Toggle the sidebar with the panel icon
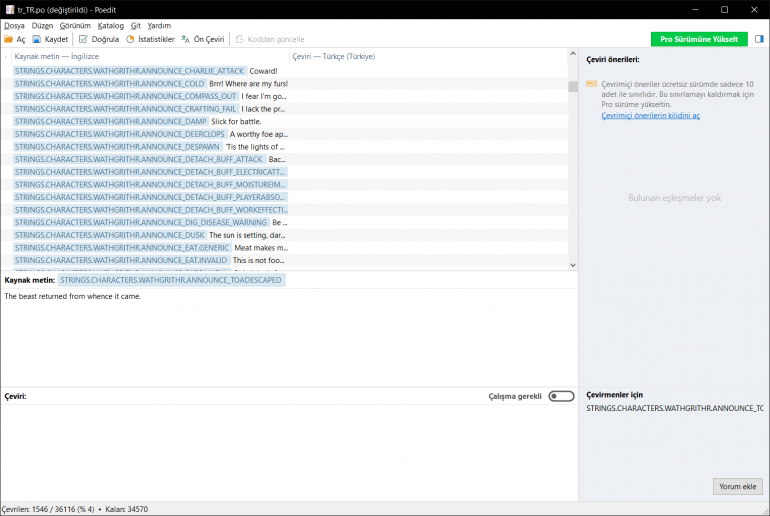The image size is (770, 516). pyautogui.click(x=759, y=39)
